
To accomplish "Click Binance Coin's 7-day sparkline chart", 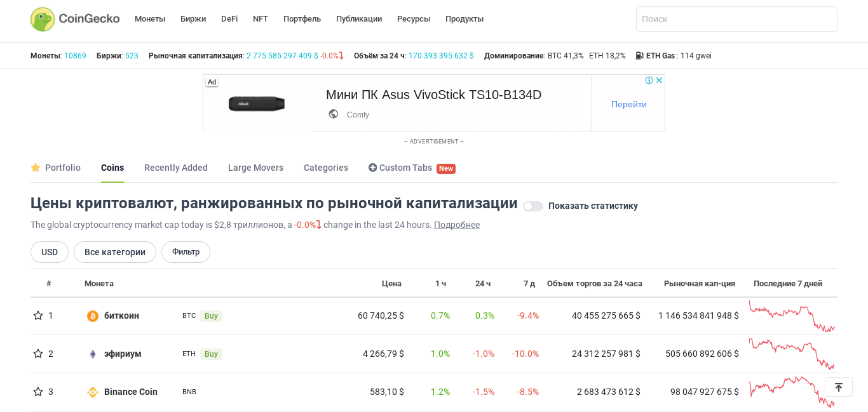I will coord(792,392).
